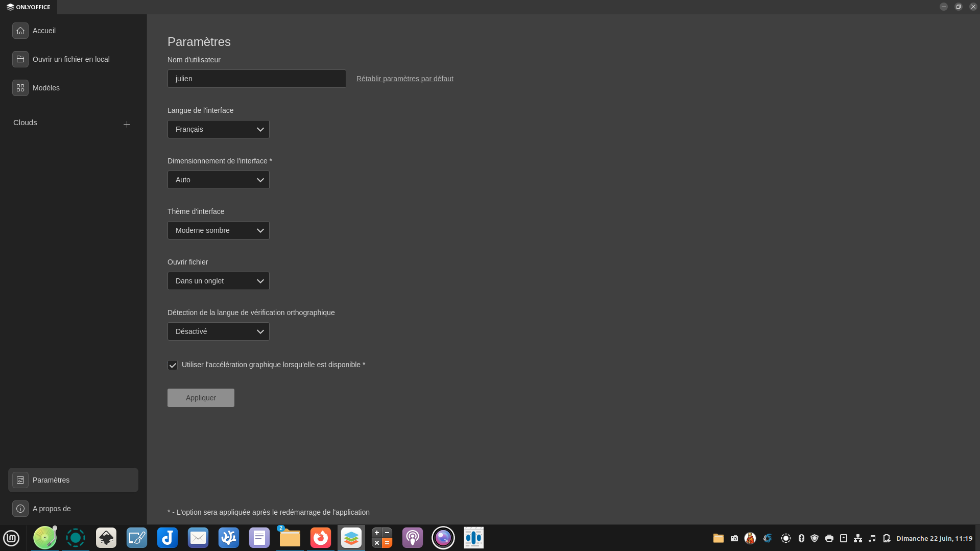
Task: Expand the spell-check language detection dropdown
Action: pyautogui.click(x=218, y=331)
